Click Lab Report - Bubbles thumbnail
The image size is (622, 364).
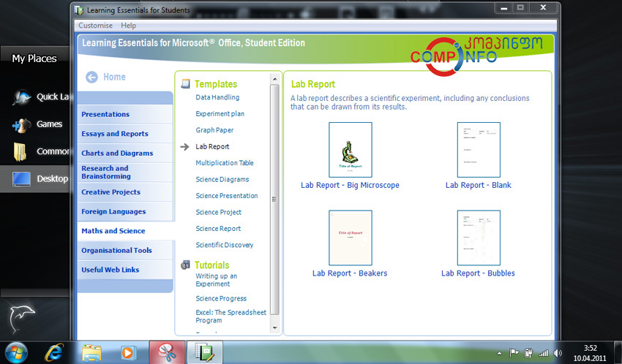click(x=479, y=238)
